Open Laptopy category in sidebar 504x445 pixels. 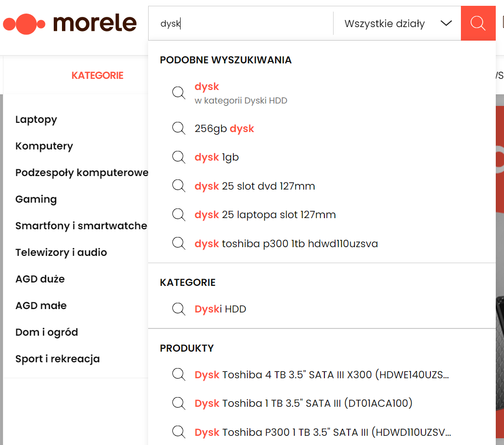point(36,119)
